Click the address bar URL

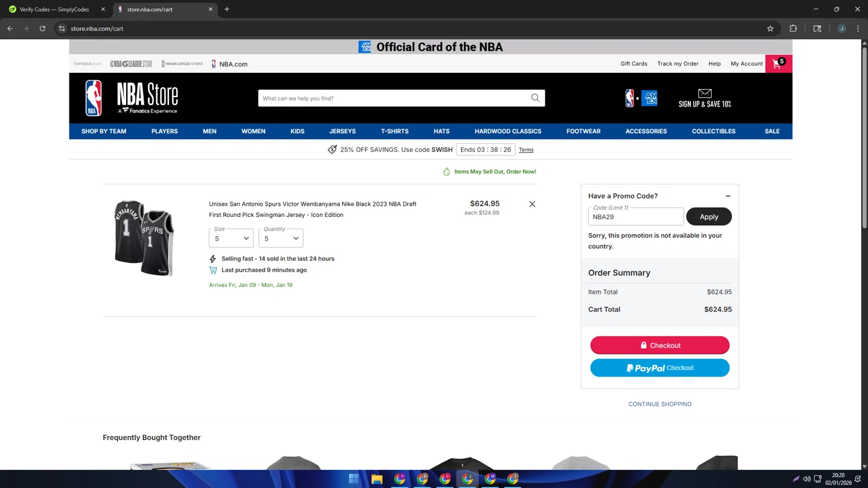click(97, 28)
